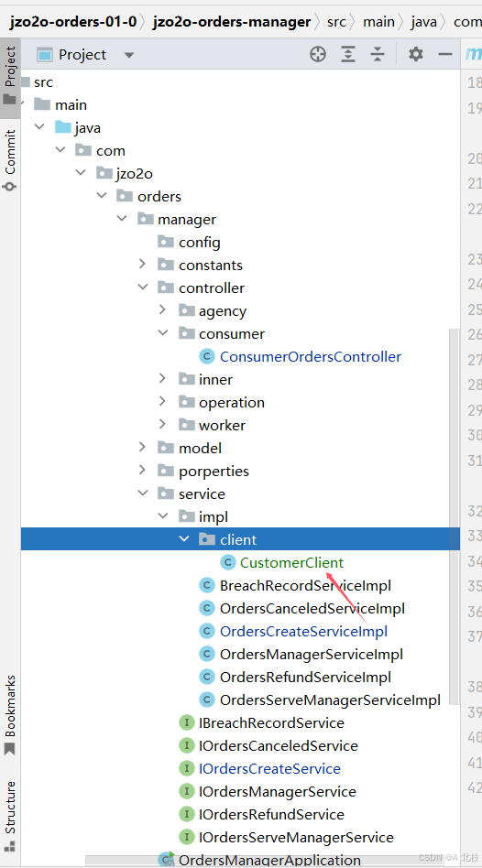This screenshot has width=482, height=868.
Task: Collapse the impl package
Action: 163,515
